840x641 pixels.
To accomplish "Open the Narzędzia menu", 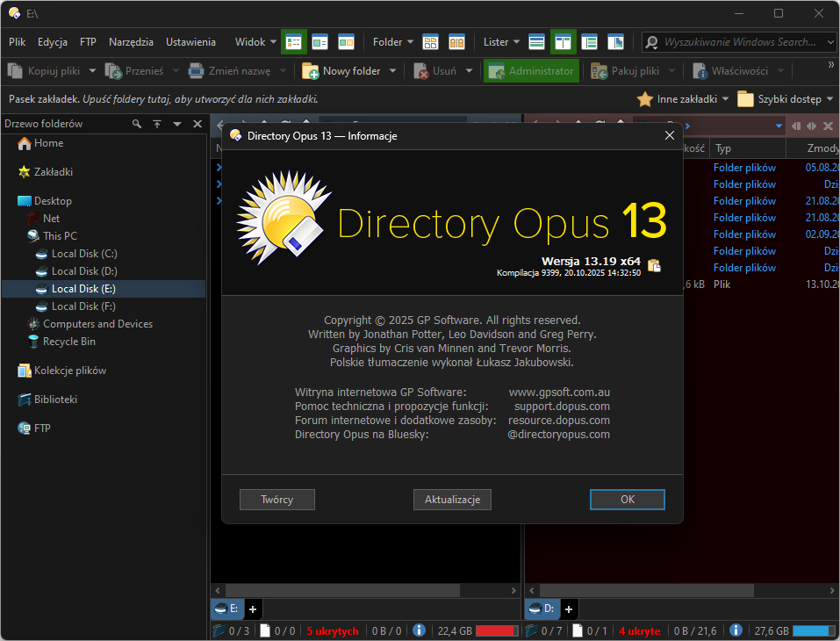I will click(131, 42).
